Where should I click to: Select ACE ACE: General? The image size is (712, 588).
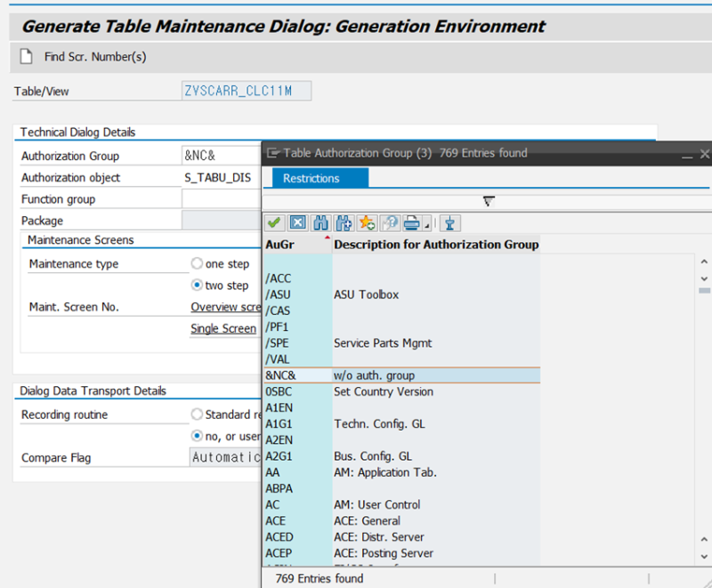[402, 521]
